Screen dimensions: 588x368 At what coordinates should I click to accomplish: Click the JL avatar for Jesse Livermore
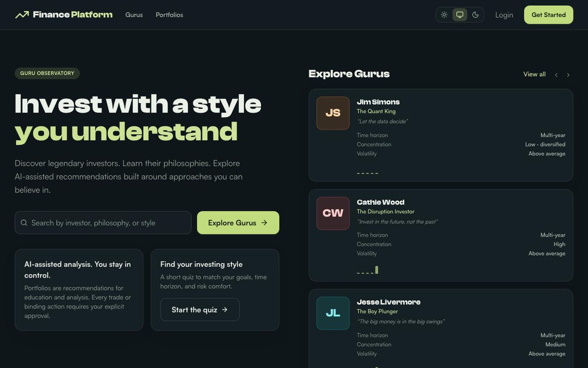pos(333,313)
